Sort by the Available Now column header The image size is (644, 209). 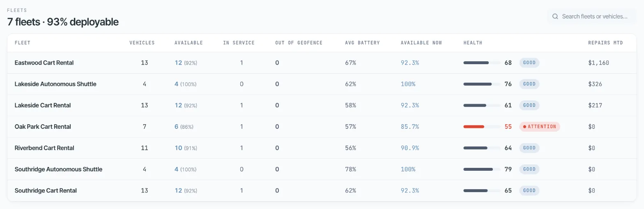421,43
